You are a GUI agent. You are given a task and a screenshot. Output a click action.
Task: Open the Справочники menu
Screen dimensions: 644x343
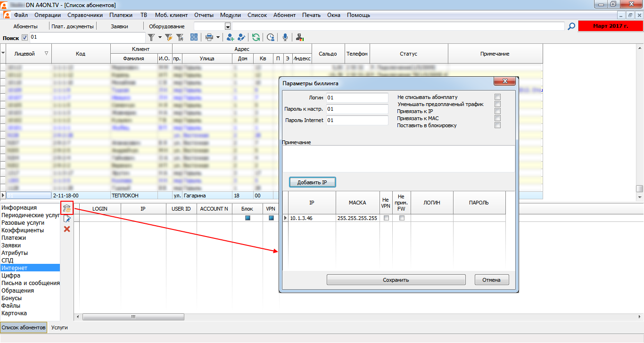click(85, 15)
